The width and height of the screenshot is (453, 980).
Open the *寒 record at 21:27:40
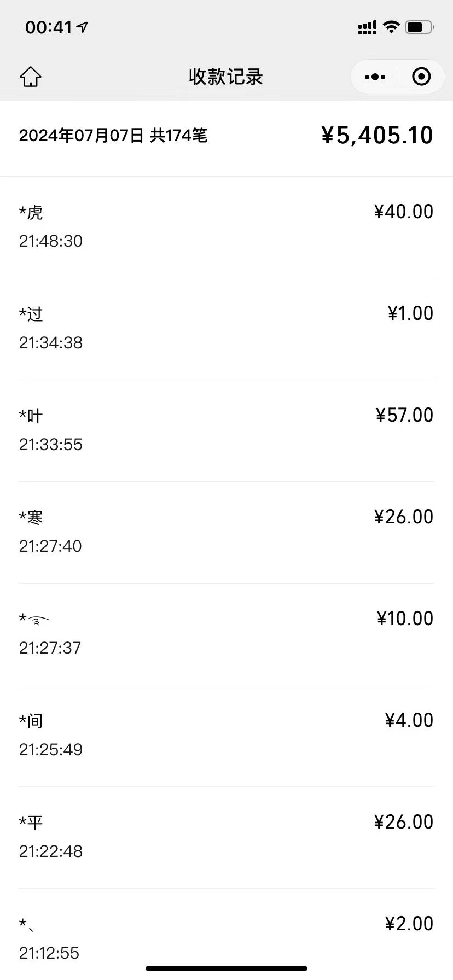click(226, 532)
